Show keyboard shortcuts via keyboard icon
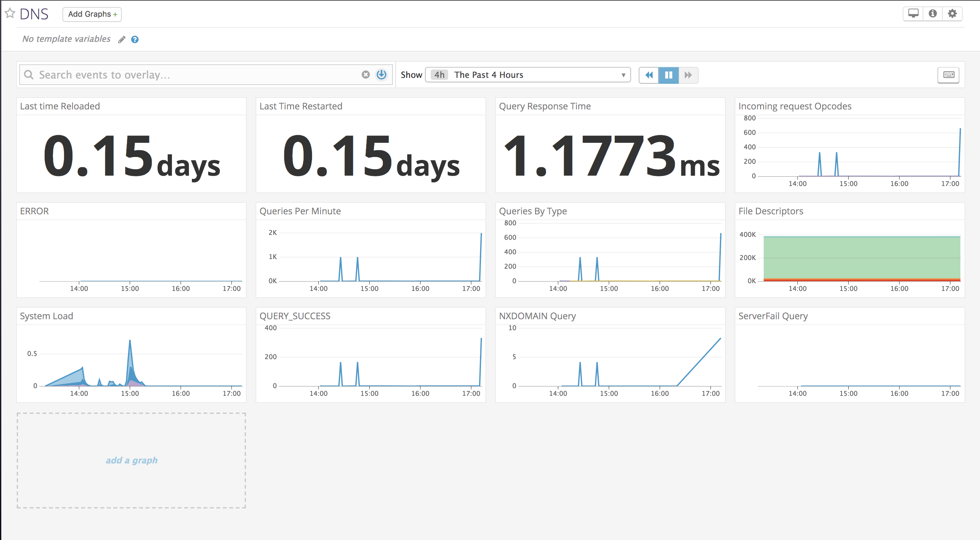Screen dimensions: 980x540 (x=948, y=75)
